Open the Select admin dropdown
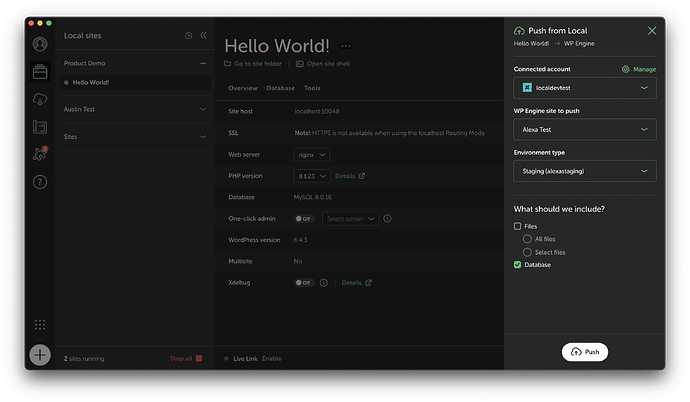Image resolution: width=690 pixels, height=402 pixels. [x=350, y=219]
